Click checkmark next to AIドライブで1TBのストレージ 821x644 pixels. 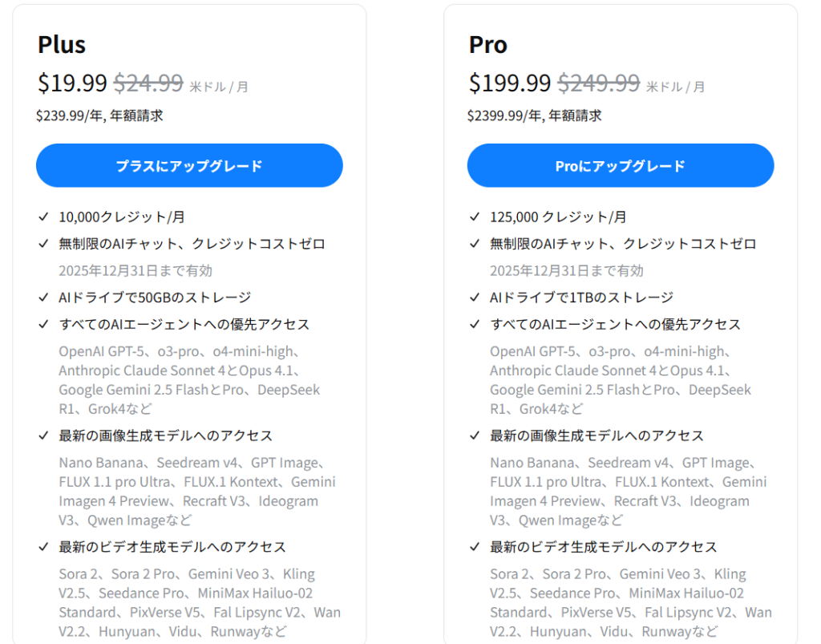475,298
